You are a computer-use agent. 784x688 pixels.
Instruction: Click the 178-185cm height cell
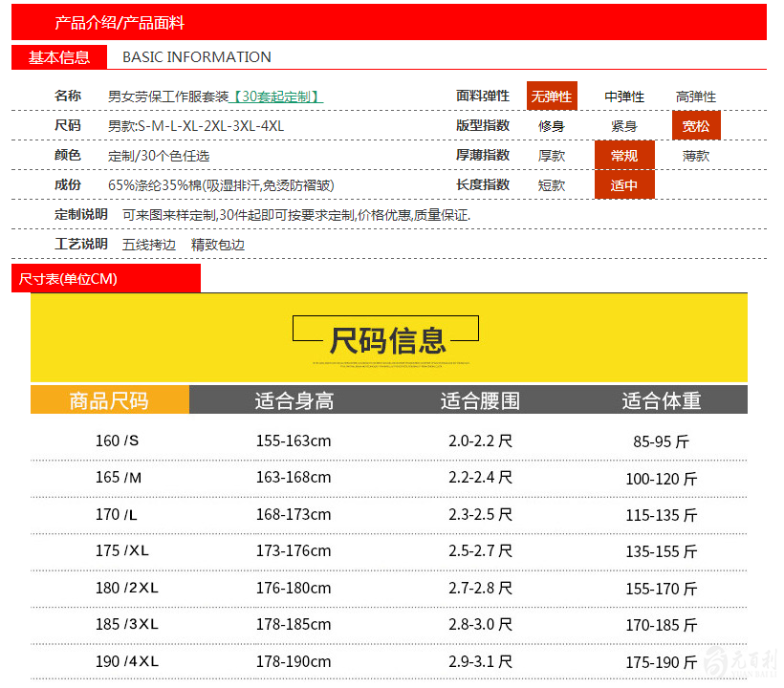click(294, 624)
